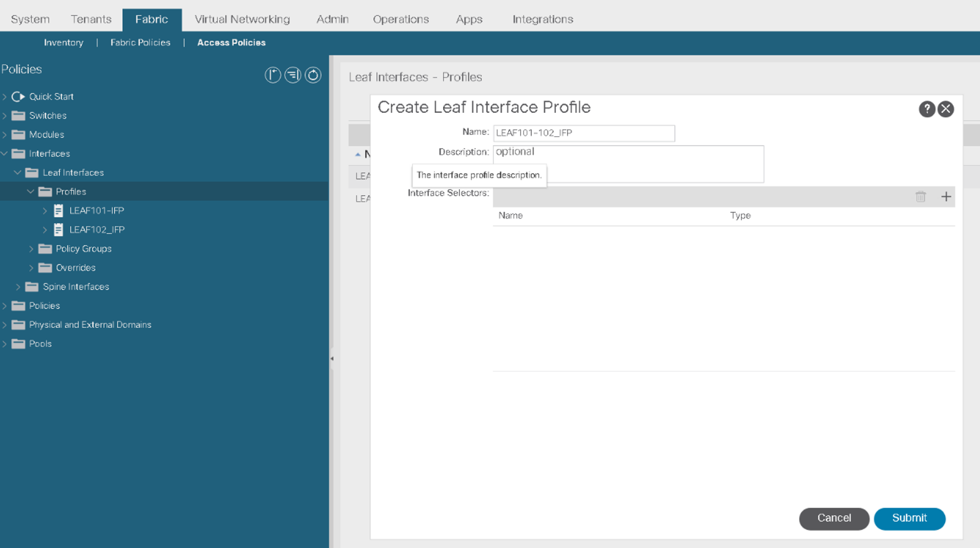The height and width of the screenshot is (548, 980).
Task: Click the Overrides folder icon
Action: pyautogui.click(x=45, y=268)
